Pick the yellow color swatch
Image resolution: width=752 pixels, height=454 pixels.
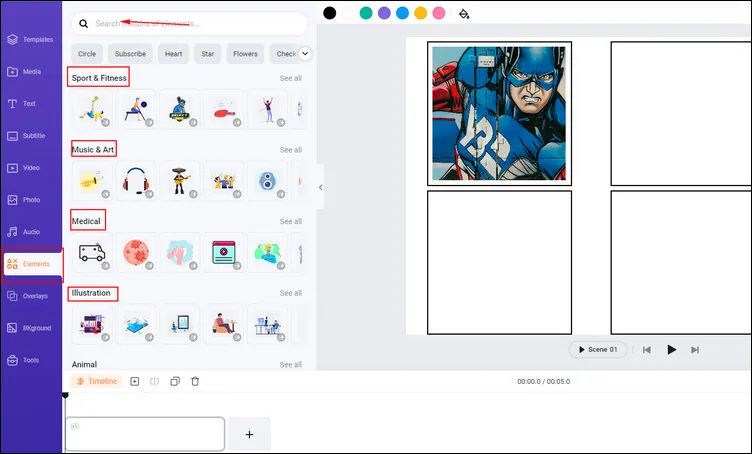(x=421, y=13)
